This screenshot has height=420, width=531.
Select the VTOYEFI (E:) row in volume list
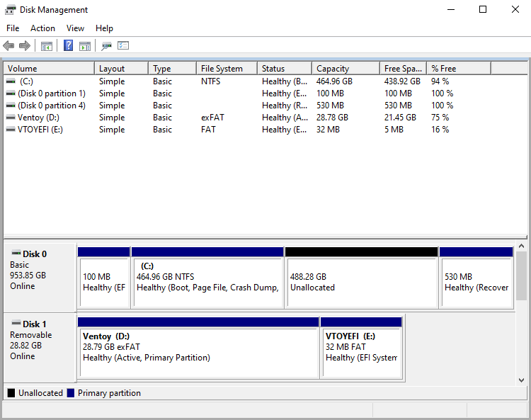tap(35, 130)
